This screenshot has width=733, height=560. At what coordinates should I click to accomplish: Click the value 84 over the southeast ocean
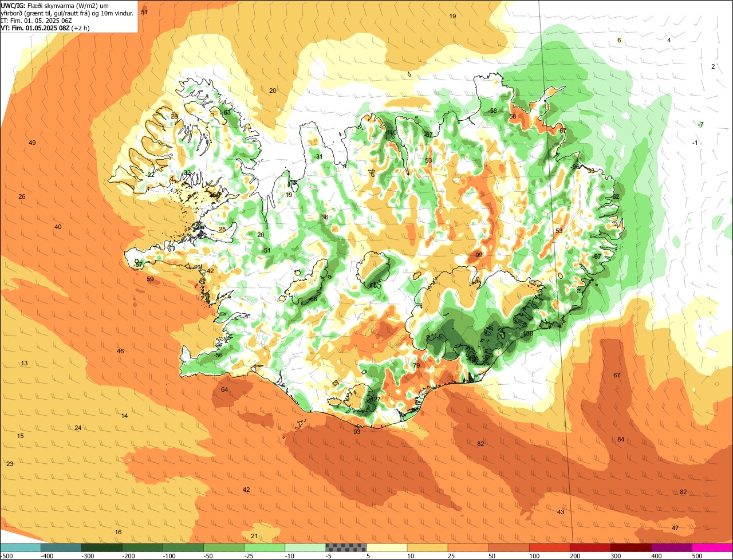pos(621,439)
